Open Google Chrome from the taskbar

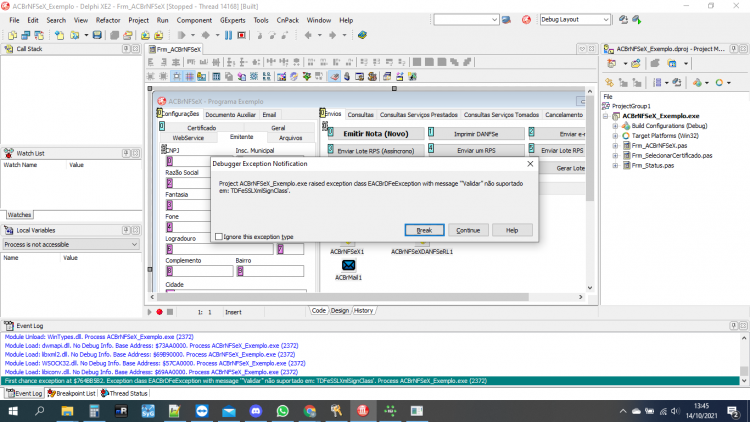(309, 411)
